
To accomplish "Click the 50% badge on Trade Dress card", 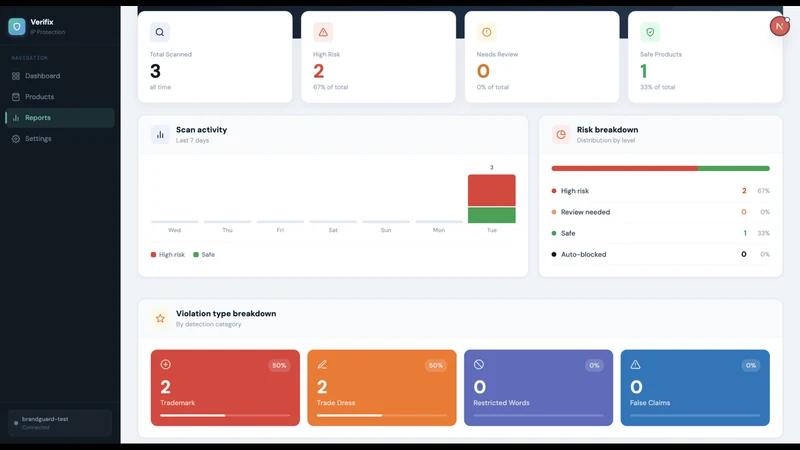I will (436, 365).
